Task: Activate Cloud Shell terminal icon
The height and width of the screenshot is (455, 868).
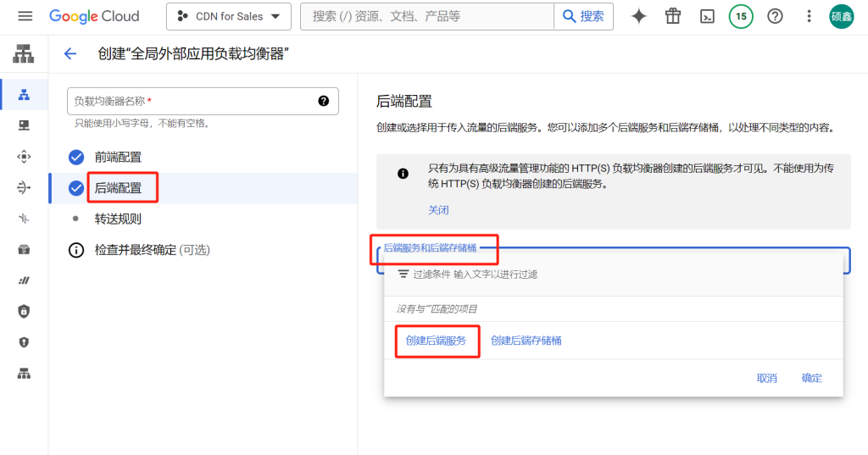Action: point(707,16)
